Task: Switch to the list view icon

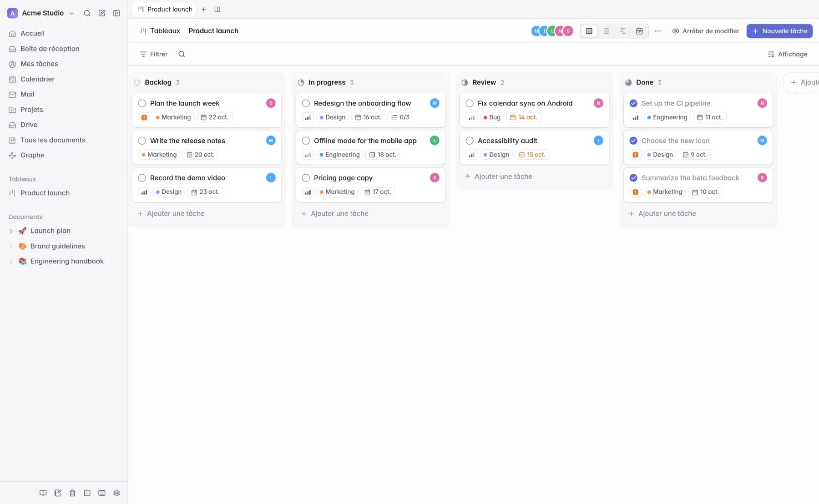Action: (x=606, y=31)
